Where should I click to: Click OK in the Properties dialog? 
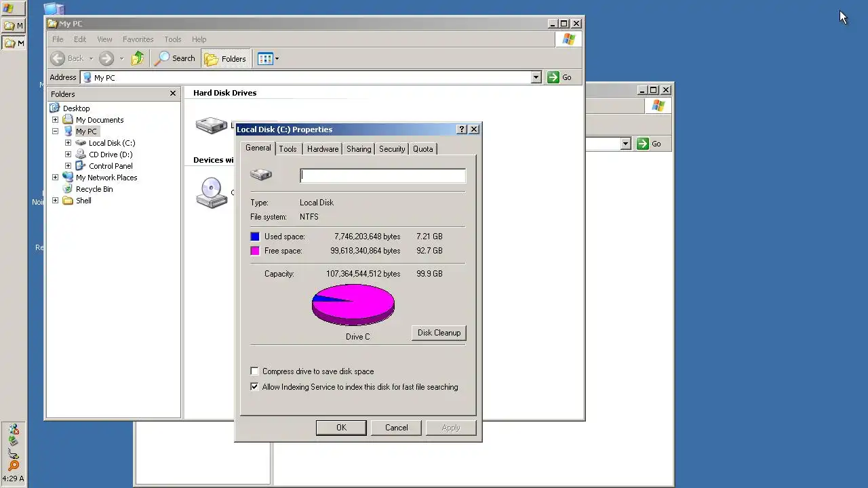click(x=341, y=428)
